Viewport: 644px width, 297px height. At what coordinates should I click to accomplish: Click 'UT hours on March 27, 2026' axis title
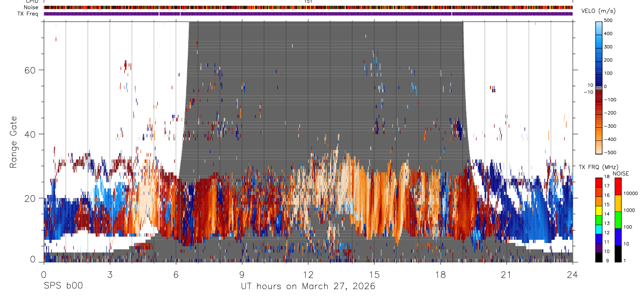click(x=308, y=287)
